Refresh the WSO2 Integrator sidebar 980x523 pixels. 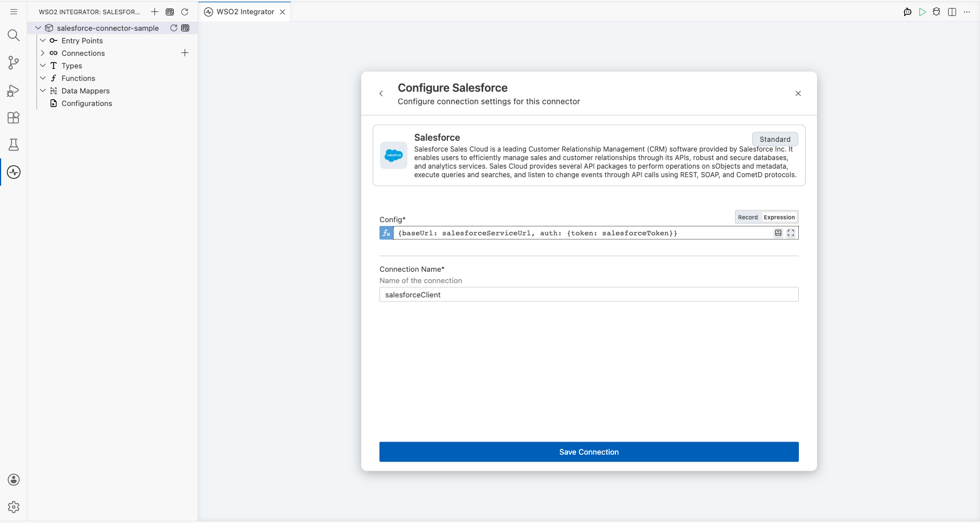point(185,11)
